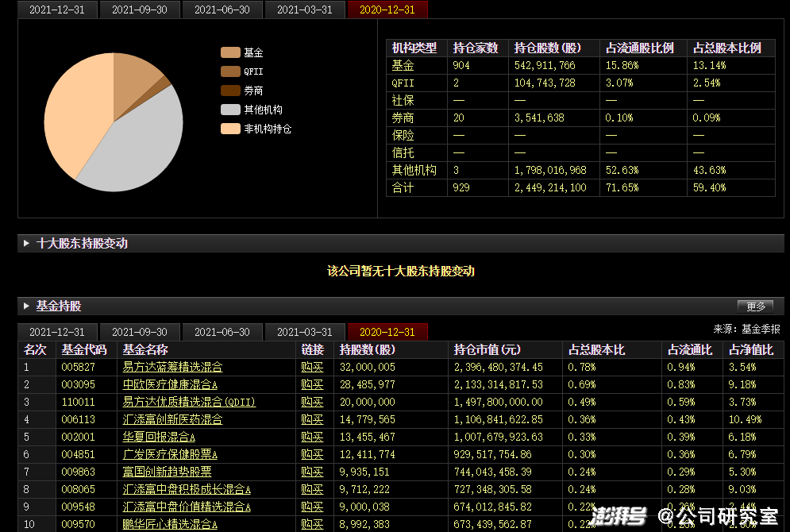Open the 2021-06-30 tab in fund holdings
The image size is (790, 532).
point(222,332)
